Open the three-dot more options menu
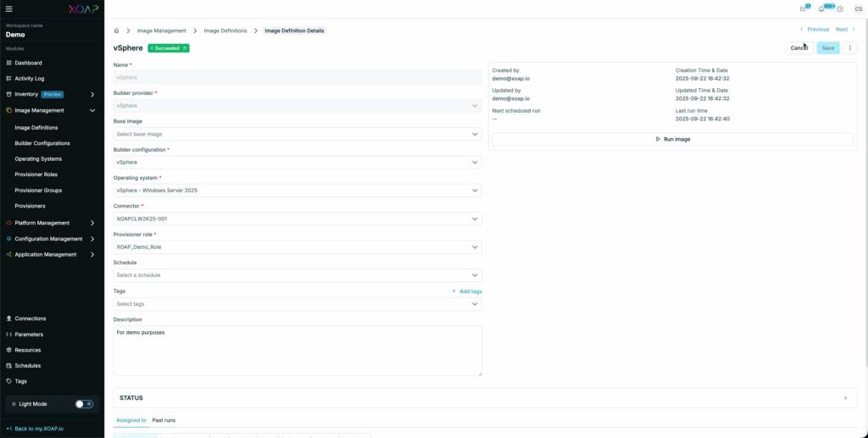This screenshot has width=868, height=438. tap(850, 48)
